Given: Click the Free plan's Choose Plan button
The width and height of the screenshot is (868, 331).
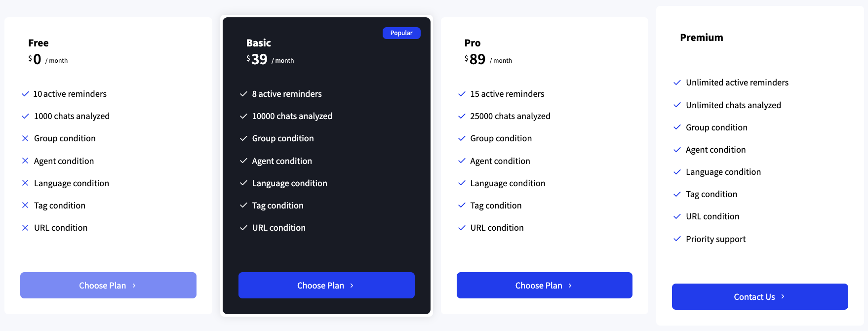Looking at the screenshot, I should 108,285.
